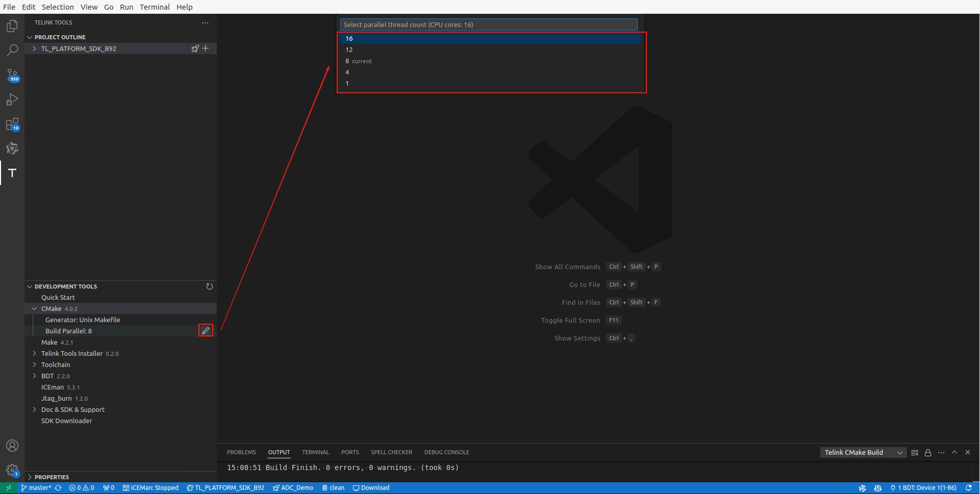980x494 pixels.
Task: Open the Run menu
Action: coord(127,7)
